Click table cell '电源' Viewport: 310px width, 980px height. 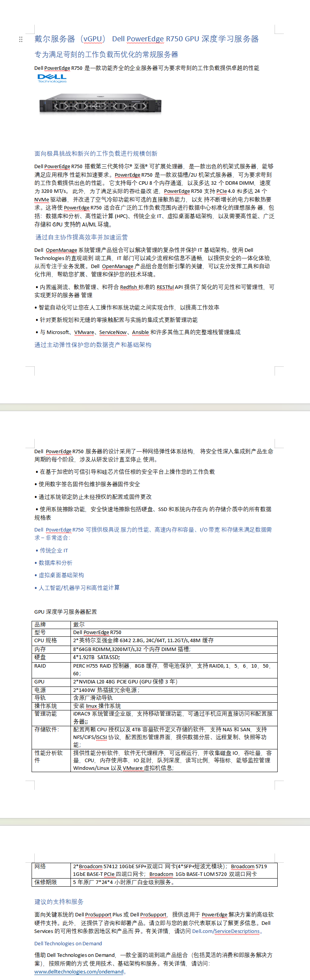click(x=51, y=690)
